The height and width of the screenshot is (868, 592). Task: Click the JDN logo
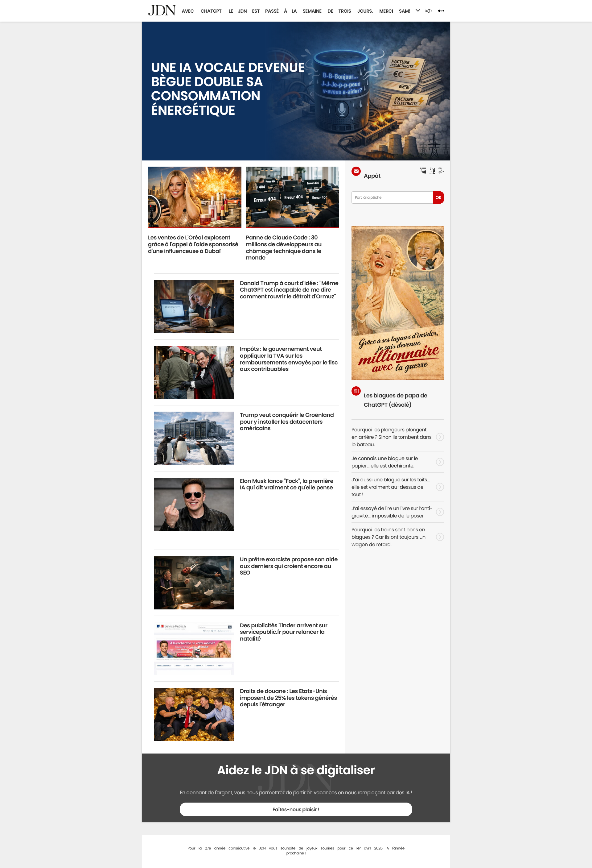[x=162, y=10]
